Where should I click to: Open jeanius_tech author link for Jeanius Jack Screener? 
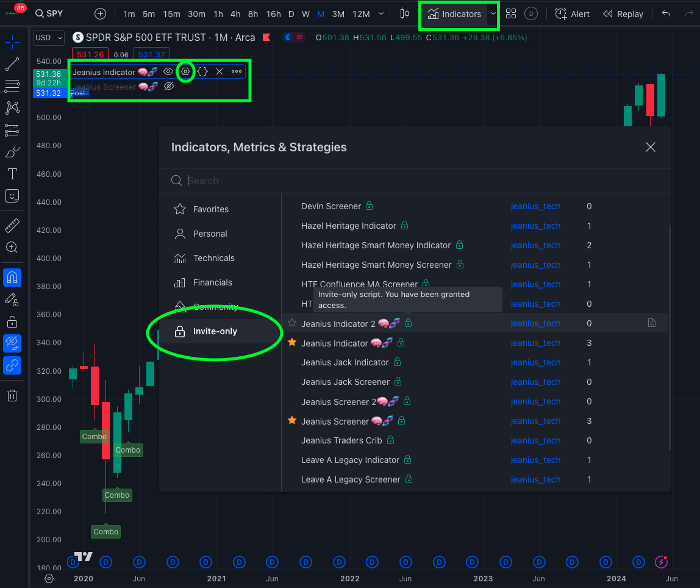pos(535,382)
